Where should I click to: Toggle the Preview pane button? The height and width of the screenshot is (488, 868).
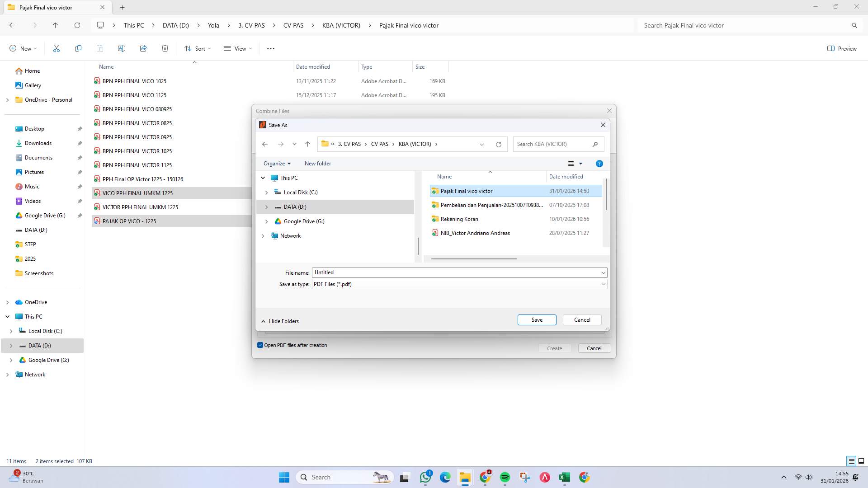pos(842,48)
